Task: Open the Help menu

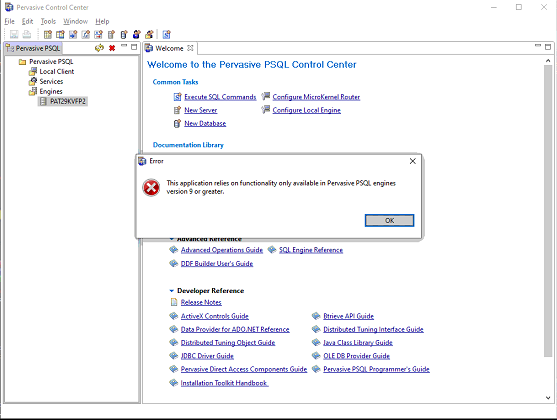Action: (102, 21)
